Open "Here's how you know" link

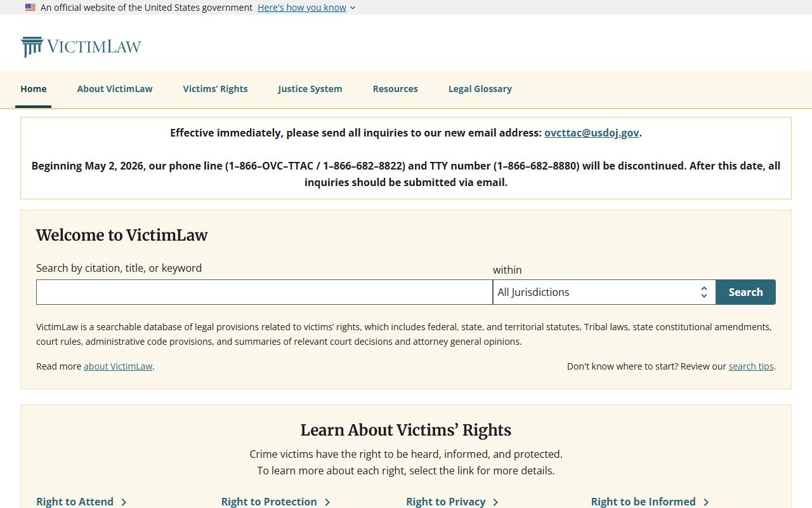pyautogui.click(x=302, y=8)
